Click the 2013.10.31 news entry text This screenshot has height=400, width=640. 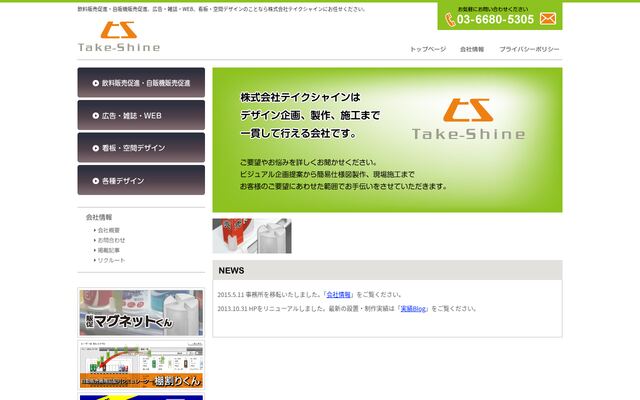coord(347,309)
